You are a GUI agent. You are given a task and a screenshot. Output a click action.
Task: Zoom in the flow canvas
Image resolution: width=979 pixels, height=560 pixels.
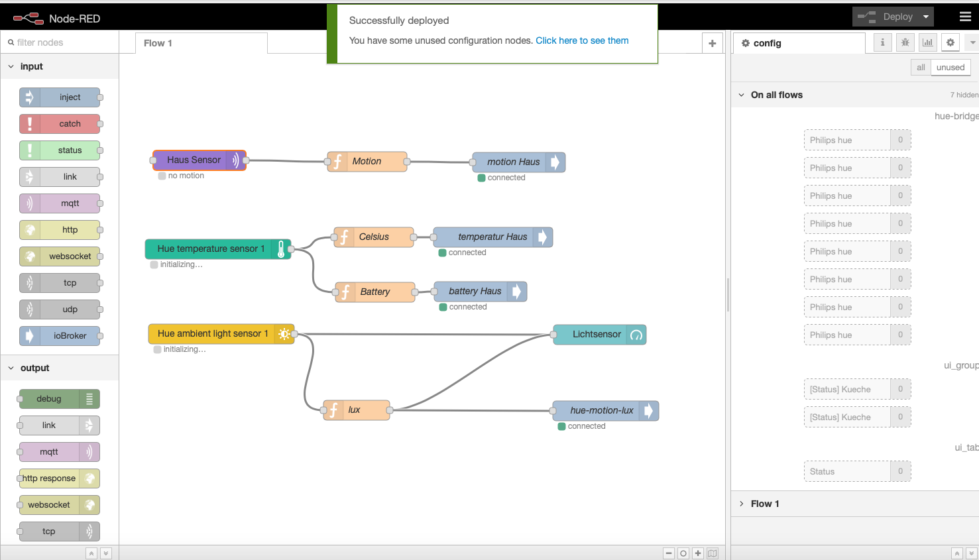[698, 553]
